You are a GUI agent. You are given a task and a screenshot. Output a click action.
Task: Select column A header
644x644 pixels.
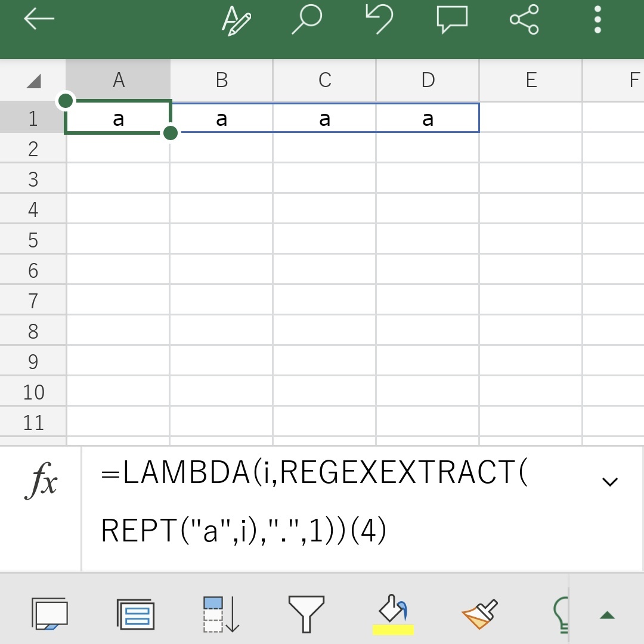(x=118, y=80)
